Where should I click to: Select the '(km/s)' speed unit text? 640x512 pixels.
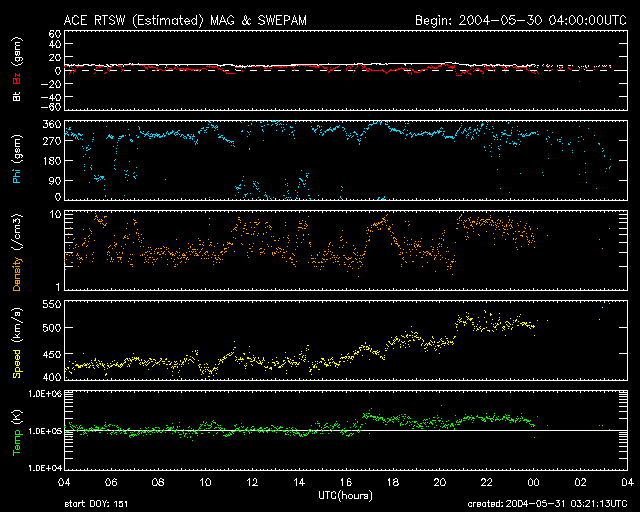coord(17,326)
